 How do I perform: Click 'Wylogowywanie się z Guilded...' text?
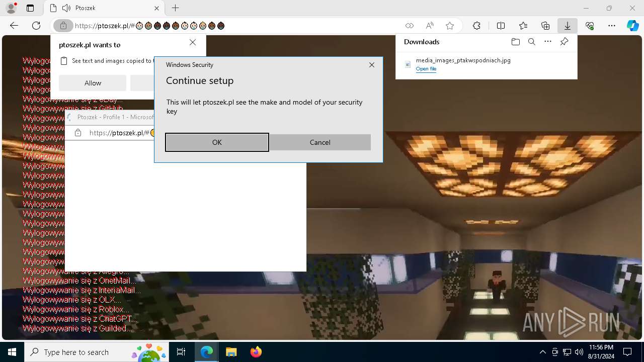click(78, 328)
